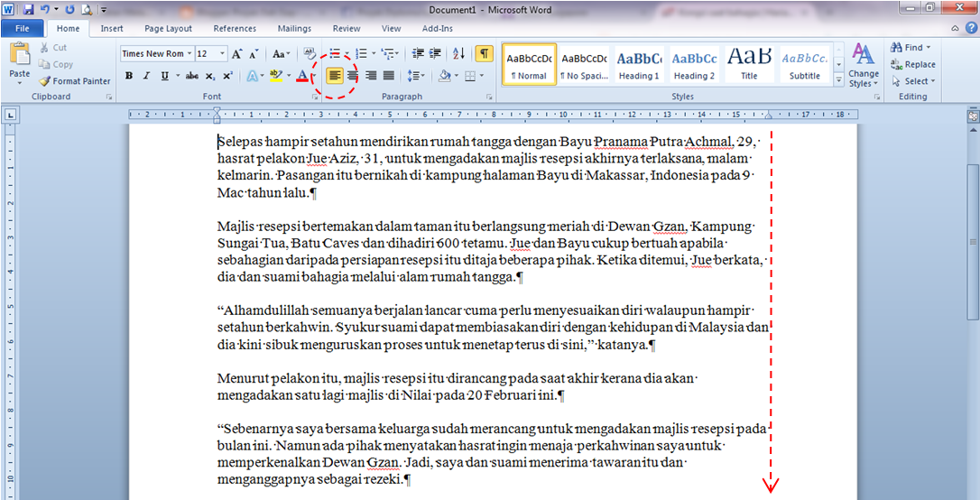Minimize the ribbon with caret icon
The image size is (980, 500).
(x=955, y=28)
